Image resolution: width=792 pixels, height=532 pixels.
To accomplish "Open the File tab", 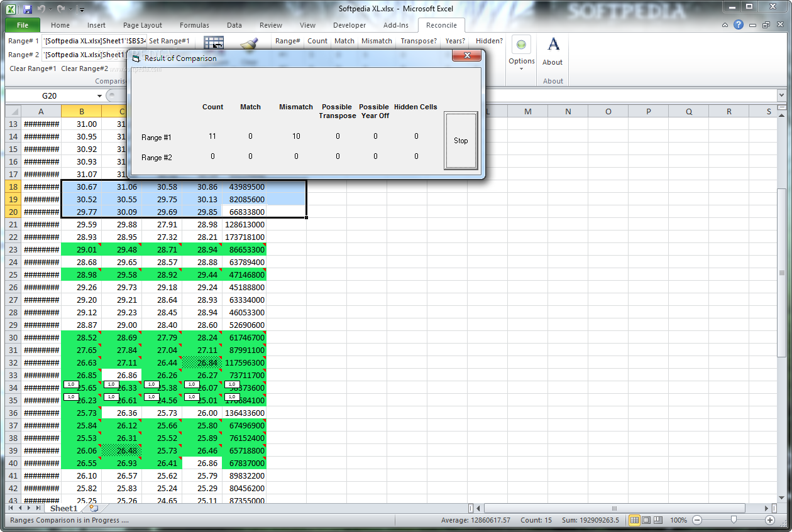I will (23, 25).
